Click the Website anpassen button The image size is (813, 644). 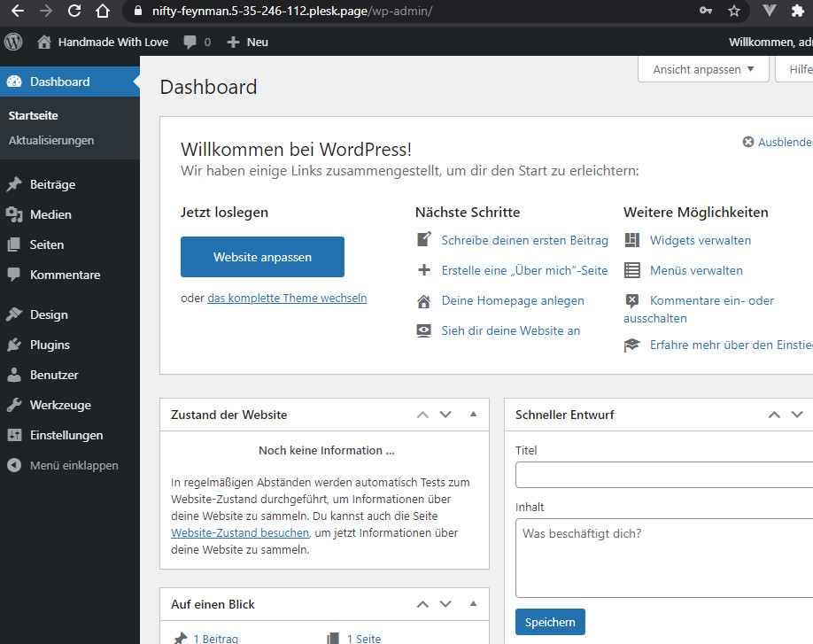click(262, 257)
